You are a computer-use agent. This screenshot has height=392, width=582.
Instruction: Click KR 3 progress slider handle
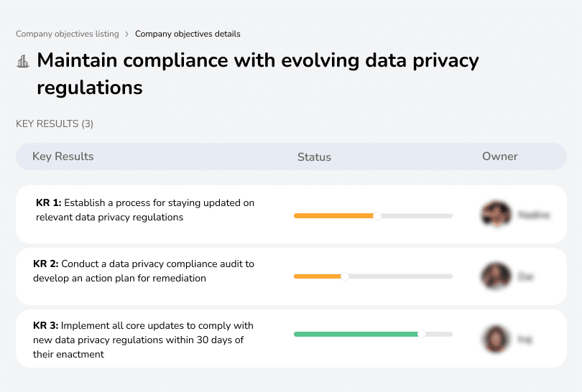point(422,334)
